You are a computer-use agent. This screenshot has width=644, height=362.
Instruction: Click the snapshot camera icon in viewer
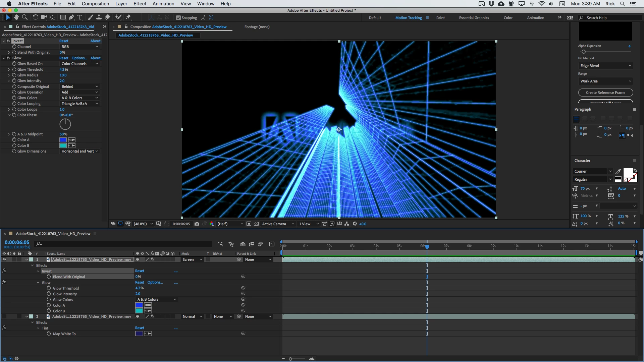[x=197, y=224]
